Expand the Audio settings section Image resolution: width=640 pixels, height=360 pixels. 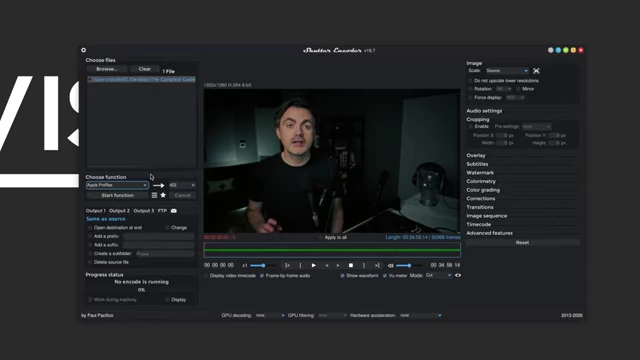point(484,111)
